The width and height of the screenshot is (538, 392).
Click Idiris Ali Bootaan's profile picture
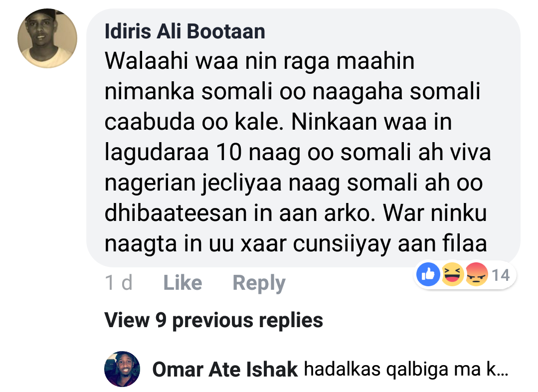pyautogui.click(x=47, y=38)
